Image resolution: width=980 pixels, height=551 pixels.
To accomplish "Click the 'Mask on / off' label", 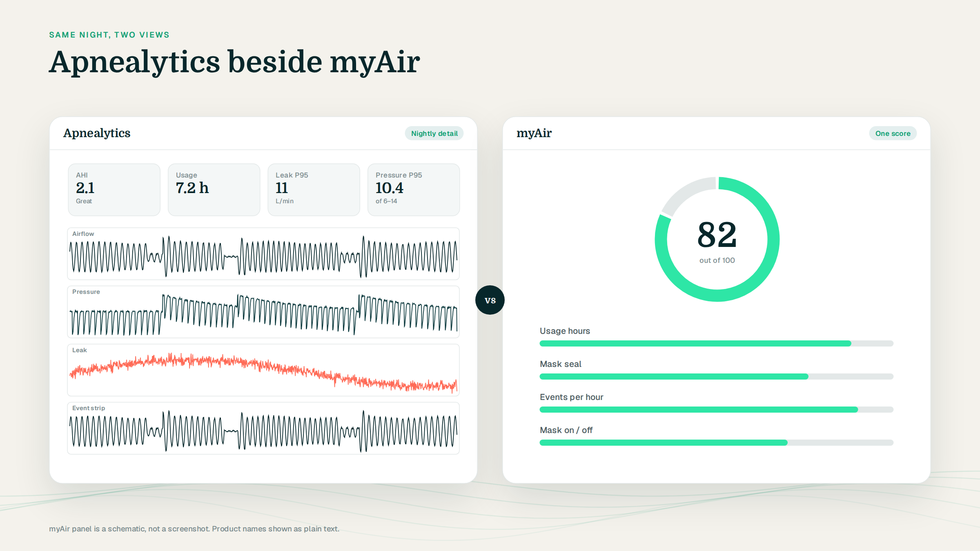I will [566, 430].
